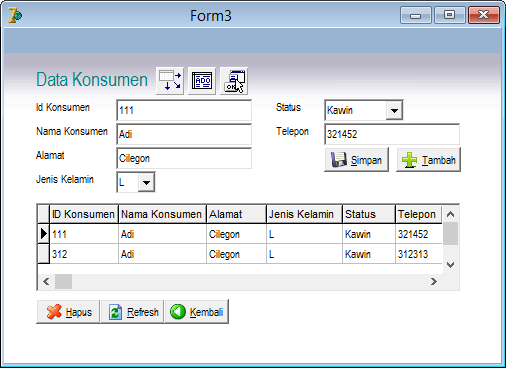The image size is (506, 368).
Task: Close the Form3 window
Action: point(484,15)
